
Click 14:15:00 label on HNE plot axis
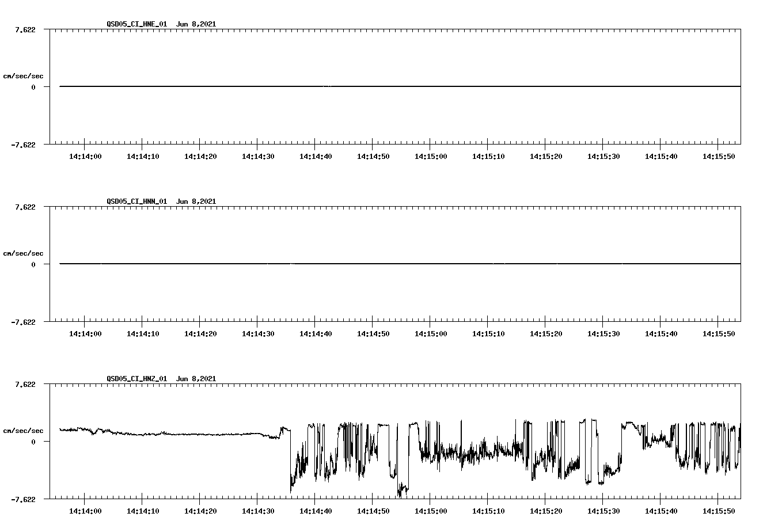coord(431,157)
